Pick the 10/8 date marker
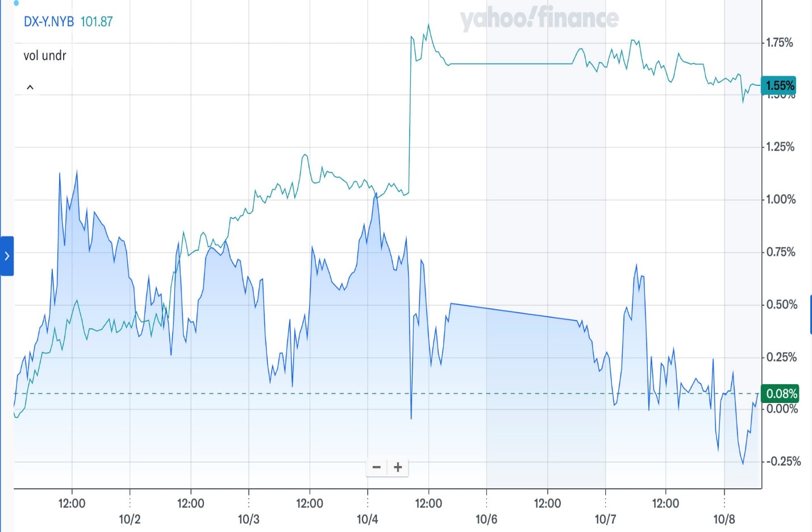812x532 pixels. [x=724, y=519]
